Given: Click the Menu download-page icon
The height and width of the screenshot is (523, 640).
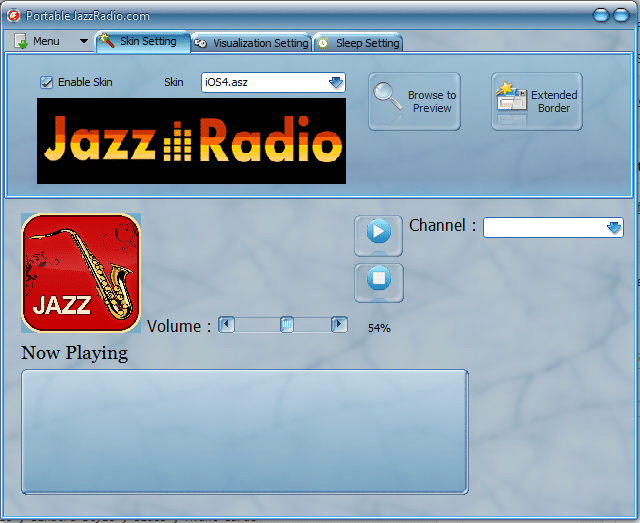Looking at the screenshot, I should [21, 41].
